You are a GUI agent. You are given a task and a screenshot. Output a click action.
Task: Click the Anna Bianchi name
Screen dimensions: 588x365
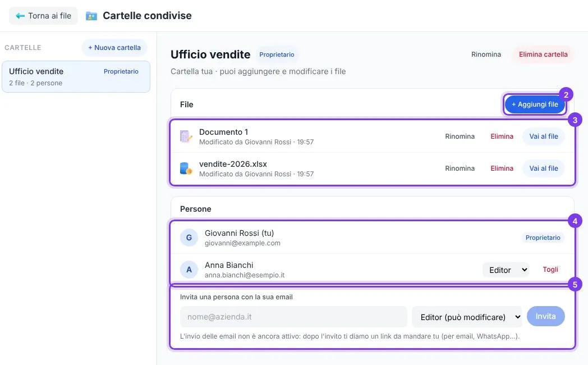click(x=229, y=265)
